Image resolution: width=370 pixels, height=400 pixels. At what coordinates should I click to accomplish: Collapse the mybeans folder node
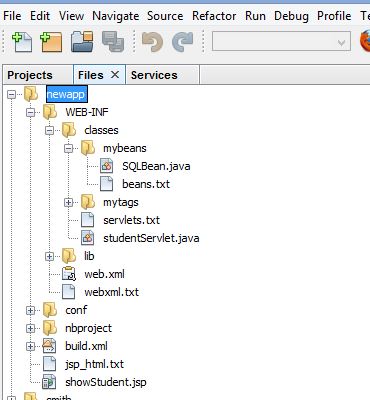pos(69,148)
